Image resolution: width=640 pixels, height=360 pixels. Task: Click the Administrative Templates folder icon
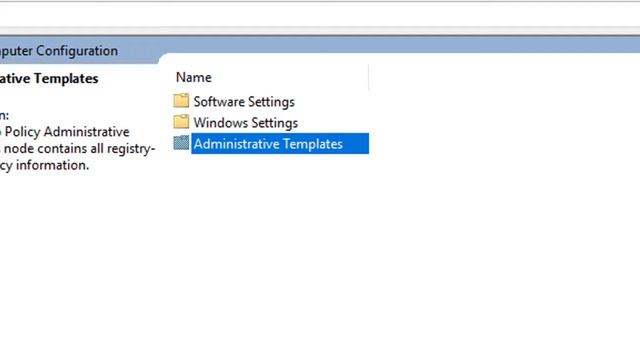(x=181, y=142)
